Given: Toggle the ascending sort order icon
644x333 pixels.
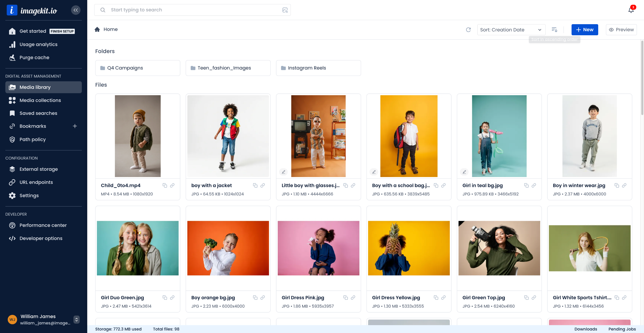Looking at the screenshot, I should tap(554, 30).
